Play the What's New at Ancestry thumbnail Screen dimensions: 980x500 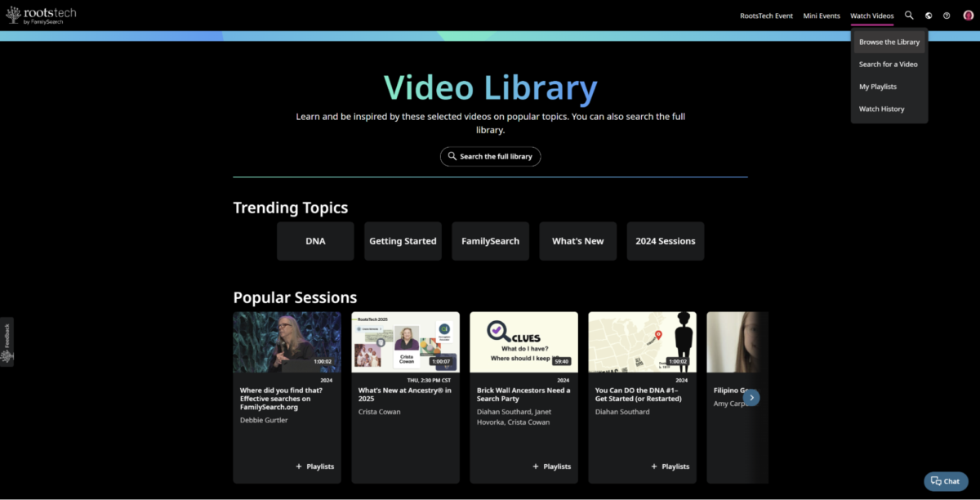pyautogui.click(x=405, y=342)
